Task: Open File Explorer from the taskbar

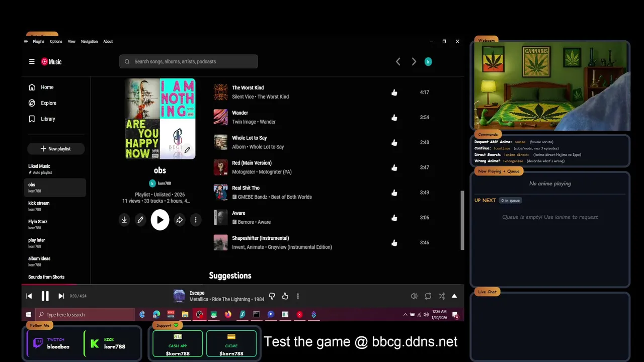Action: pos(185,315)
